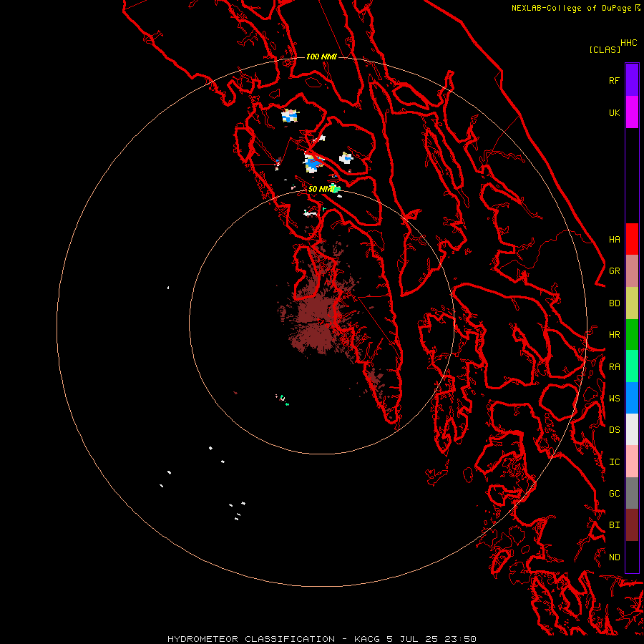Viewport: 644px width, 644px height.
Task: Click the BD legend label
Action: point(615,303)
